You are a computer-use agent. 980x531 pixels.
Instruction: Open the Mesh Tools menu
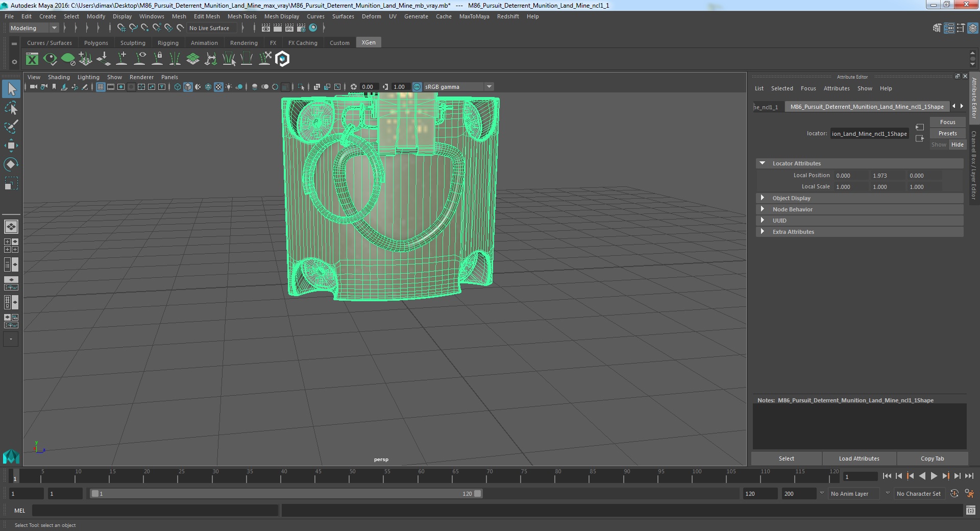(242, 16)
